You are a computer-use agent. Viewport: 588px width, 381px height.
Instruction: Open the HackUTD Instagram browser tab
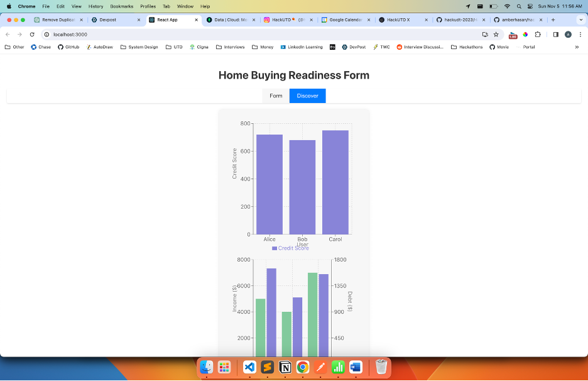click(x=288, y=20)
